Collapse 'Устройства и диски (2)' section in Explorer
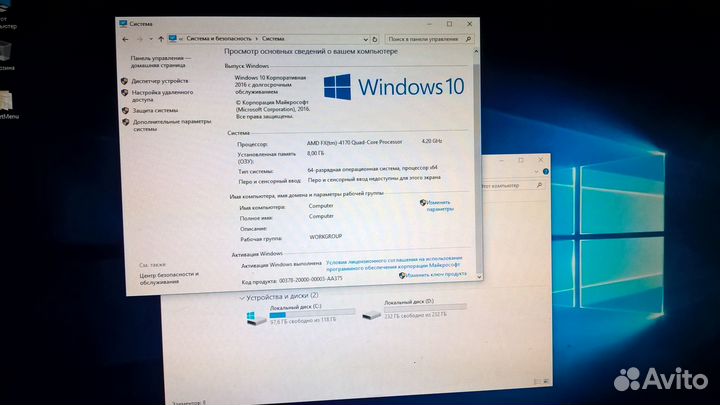Screen dimensions: 720x405 coord(242,298)
